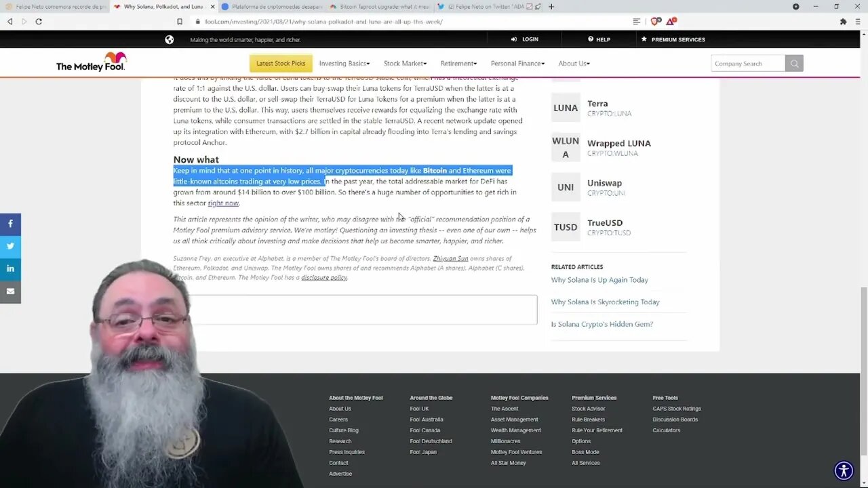The width and height of the screenshot is (868, 488).
Task: Open the Brave Shields lion icon
Action: pyautogui.click(x=655, y=22)
